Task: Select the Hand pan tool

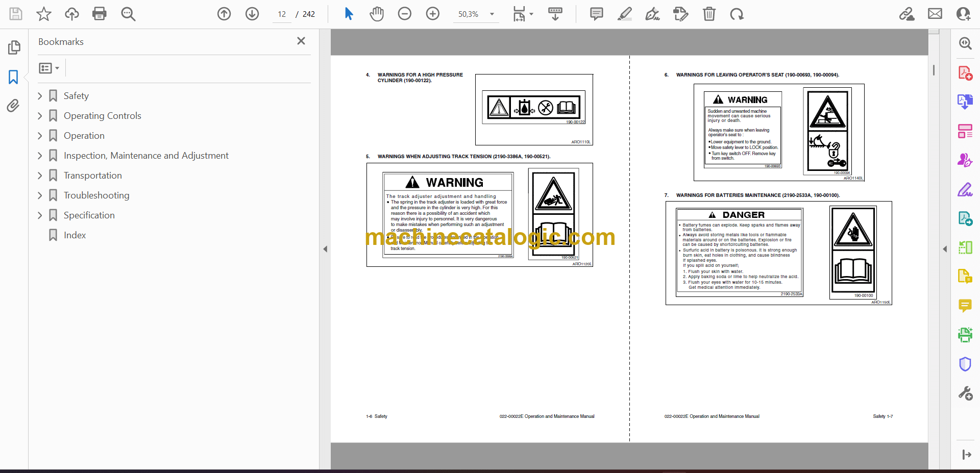Action: tap(377, 14)
